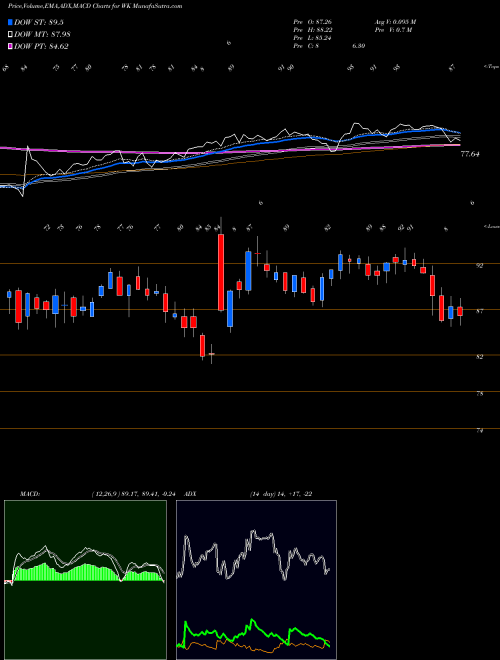Click the 82 price axis label
The height and width of the screenshot is (660, 500).
[479, 357]
